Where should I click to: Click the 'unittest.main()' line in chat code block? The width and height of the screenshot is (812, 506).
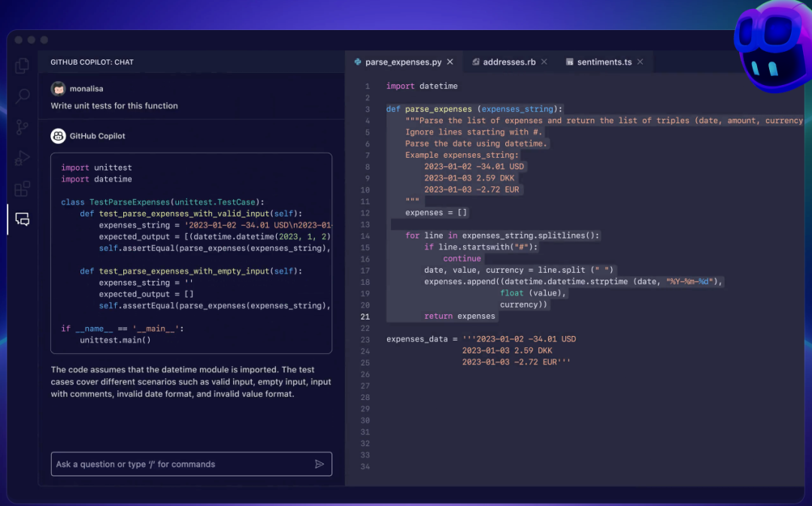(x=115, y=340)
